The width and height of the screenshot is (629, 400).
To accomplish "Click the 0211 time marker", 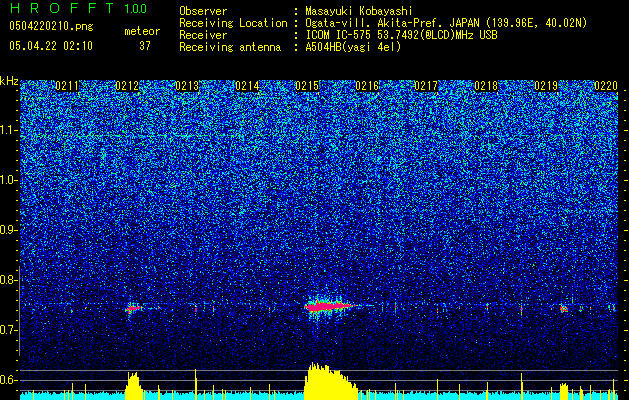I will pos(67,86).
